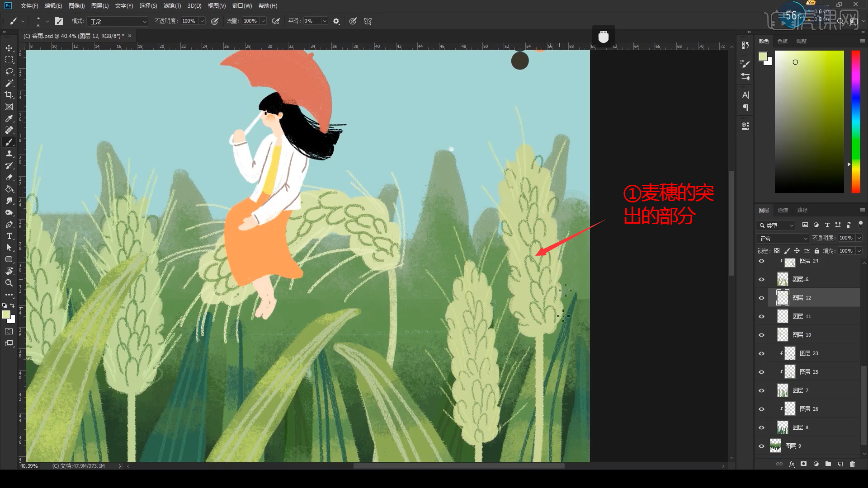Create new layer icon in Layers panel
The width and height of the screenshot is (868, 488).
click(x=840, y=464)
